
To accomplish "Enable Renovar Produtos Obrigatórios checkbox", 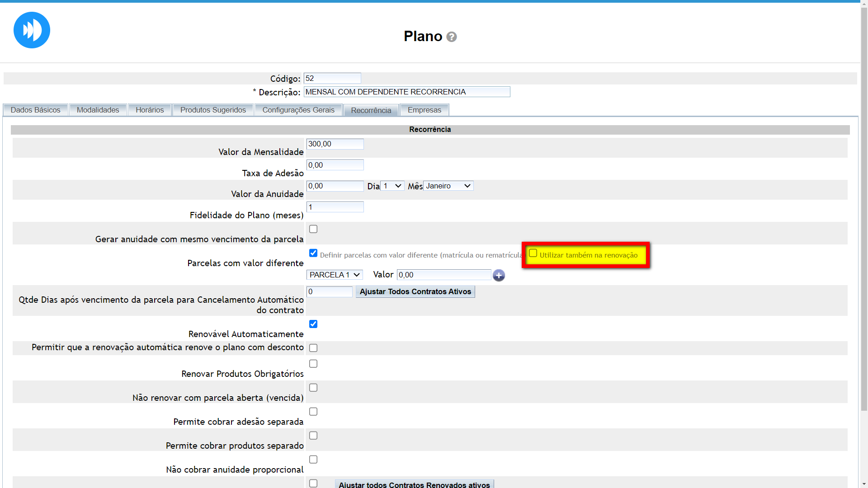I will 313,364.
